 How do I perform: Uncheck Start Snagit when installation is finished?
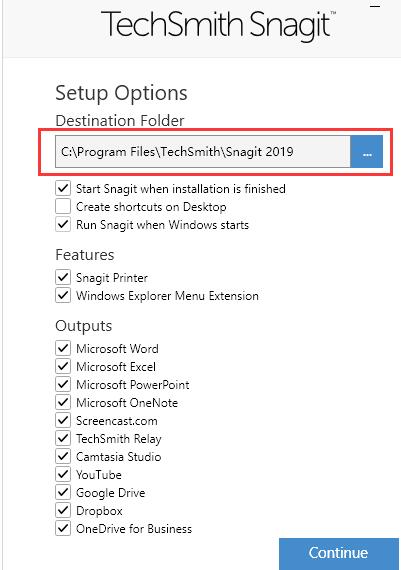pyautogui.click(x=63, y=189)
